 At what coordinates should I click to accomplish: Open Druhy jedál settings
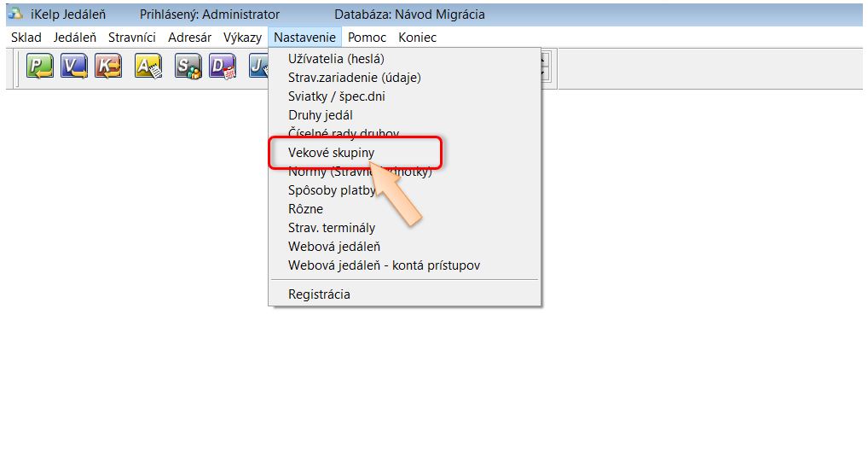click(x=321, y=115)
